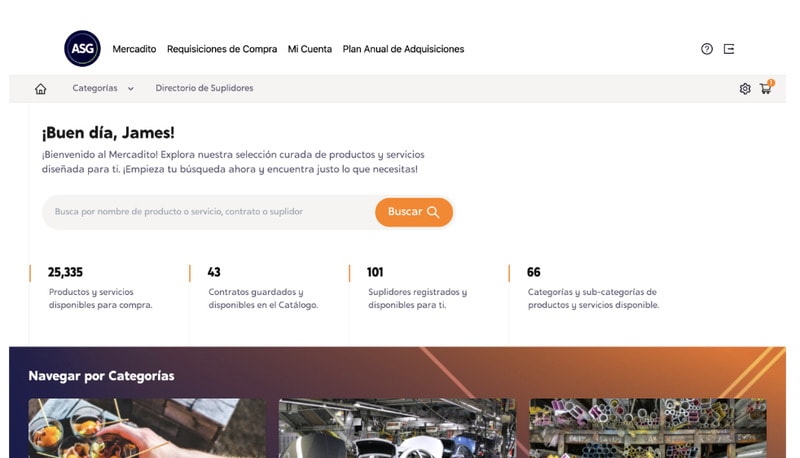Screen dimensions: 800x458
Task: View the shopping cart
Action: coord(766,89)
